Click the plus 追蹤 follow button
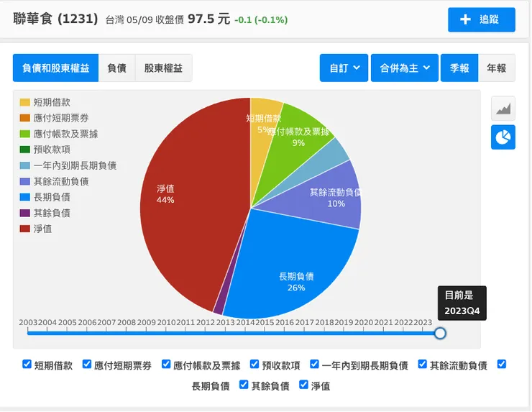 481,19
